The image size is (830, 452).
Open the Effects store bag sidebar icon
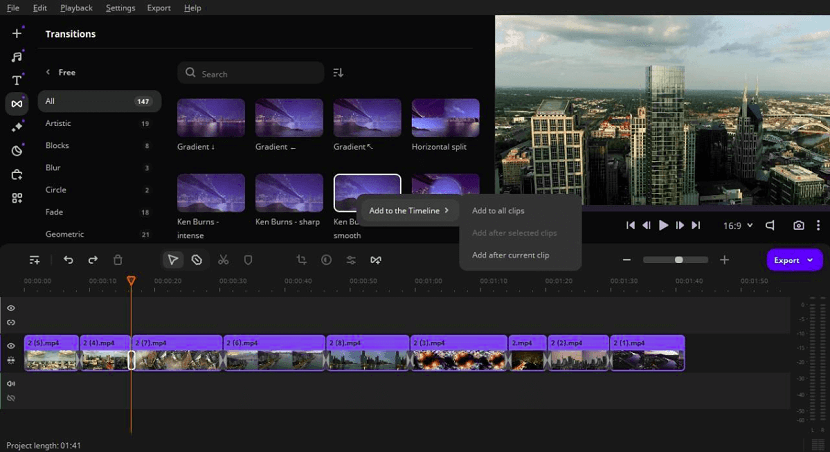pos(17,175)
